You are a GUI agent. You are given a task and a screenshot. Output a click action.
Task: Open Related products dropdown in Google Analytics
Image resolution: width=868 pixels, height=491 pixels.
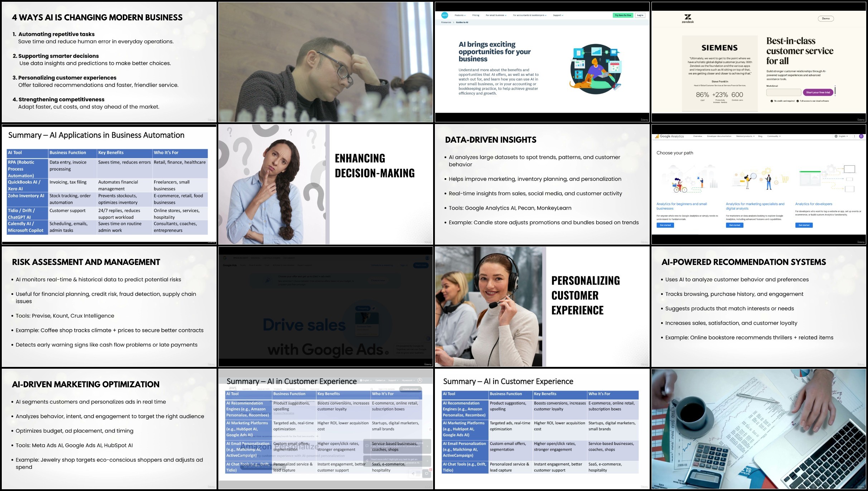tap(745, 136)
